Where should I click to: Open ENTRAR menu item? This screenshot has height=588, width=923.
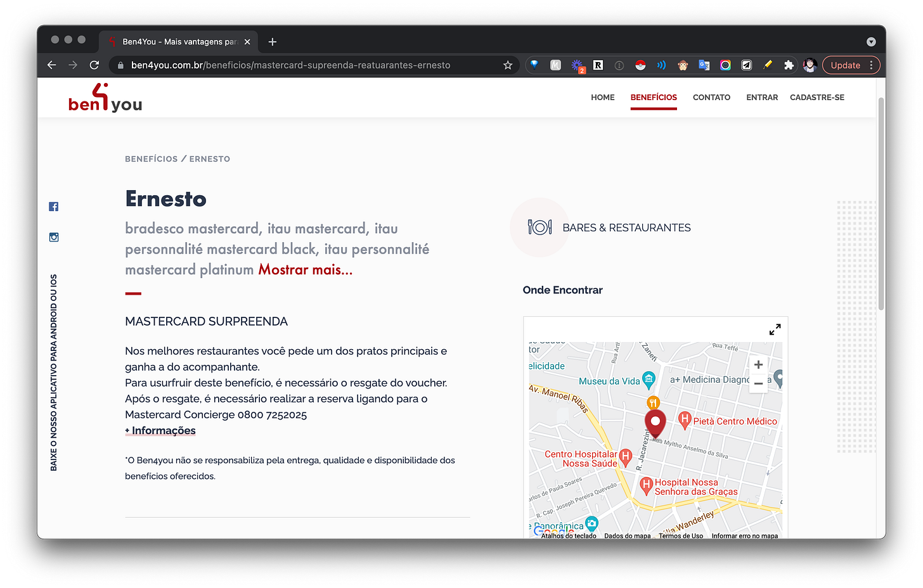[x=762, y=98]
